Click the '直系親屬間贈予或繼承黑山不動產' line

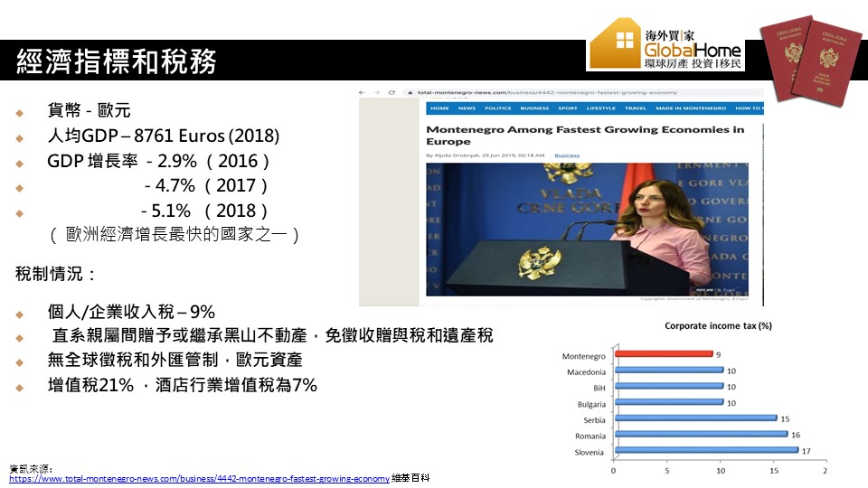pos(272,335)
